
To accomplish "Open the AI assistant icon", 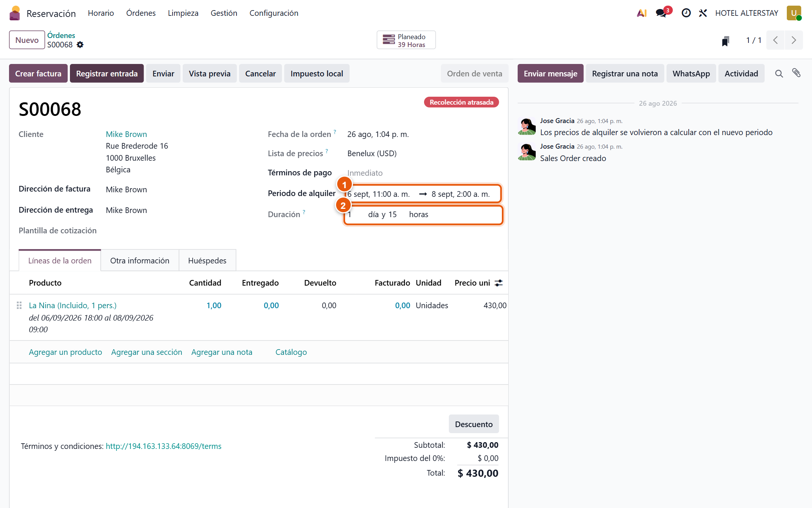I will tap(642, 13).
